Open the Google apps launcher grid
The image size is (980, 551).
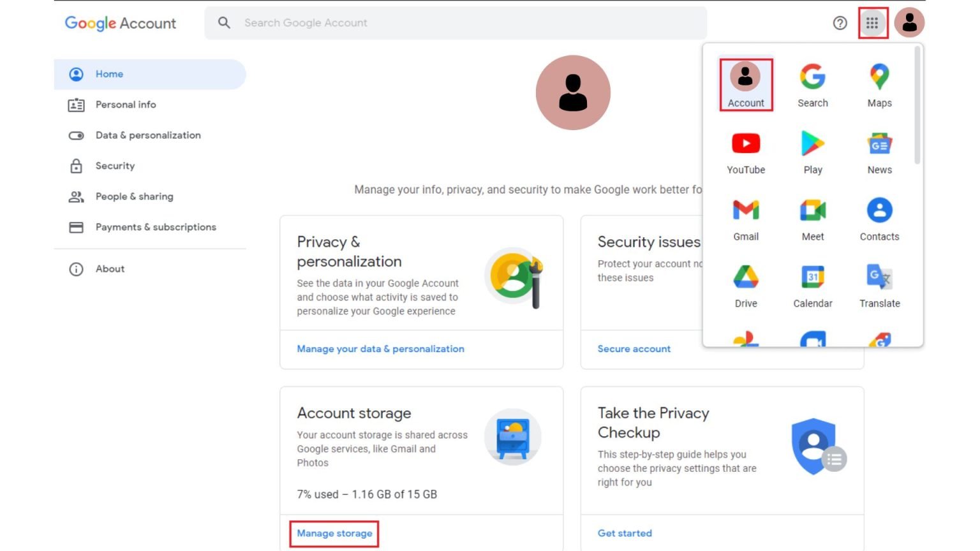pyautogui.click(x=873, y=22)
